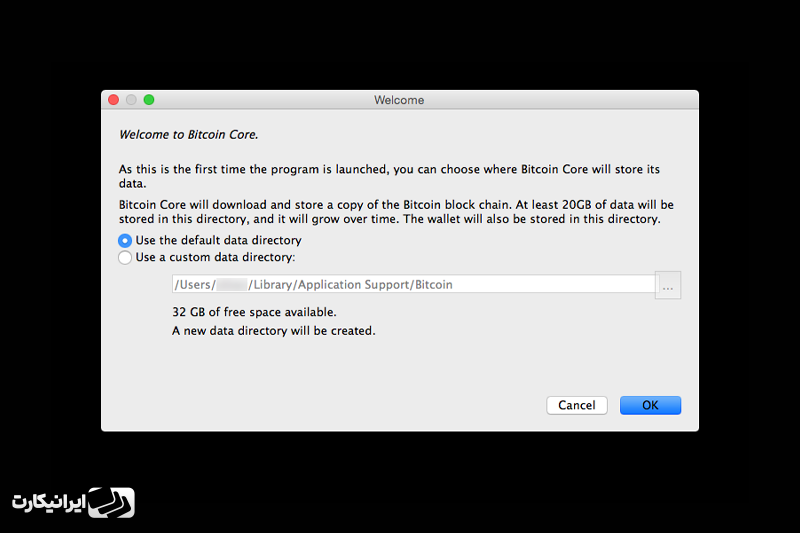
Task: Click the 'A new data directory will be created' message
Action: pyautogui.click(x=273, y=331)
